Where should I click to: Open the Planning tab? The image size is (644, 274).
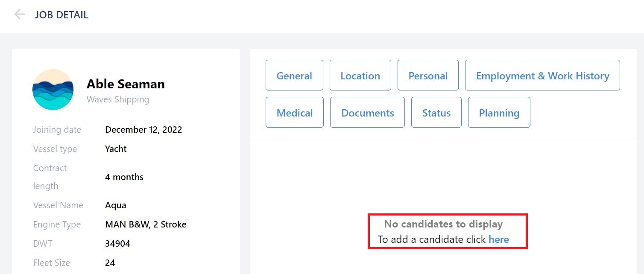point(499,112)
